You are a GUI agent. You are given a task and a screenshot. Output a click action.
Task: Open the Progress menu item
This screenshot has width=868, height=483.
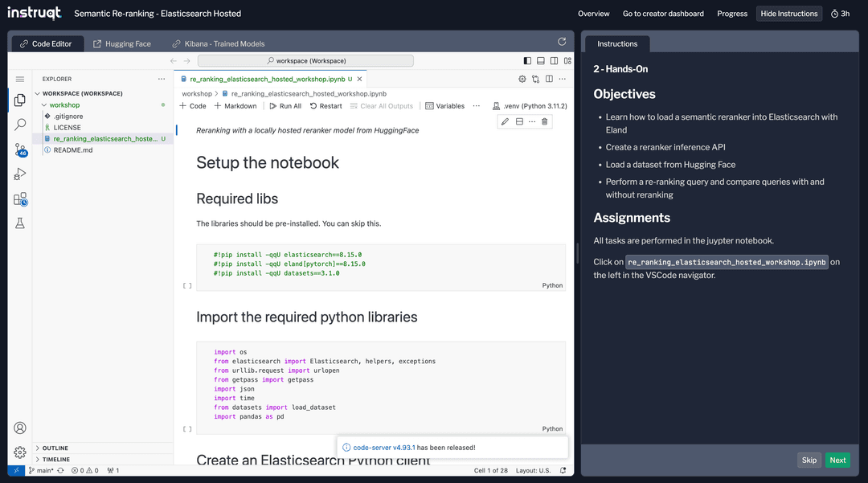pos(731,14)
